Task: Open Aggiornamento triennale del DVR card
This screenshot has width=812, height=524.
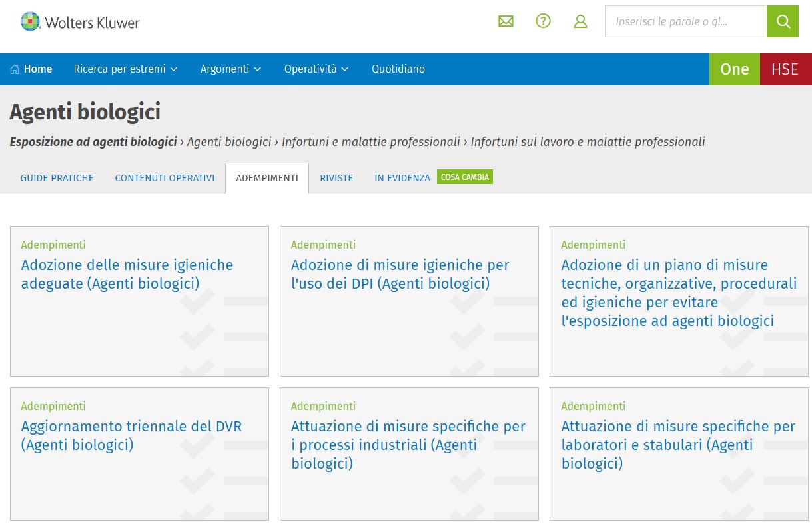Action: tap(131, 435)
